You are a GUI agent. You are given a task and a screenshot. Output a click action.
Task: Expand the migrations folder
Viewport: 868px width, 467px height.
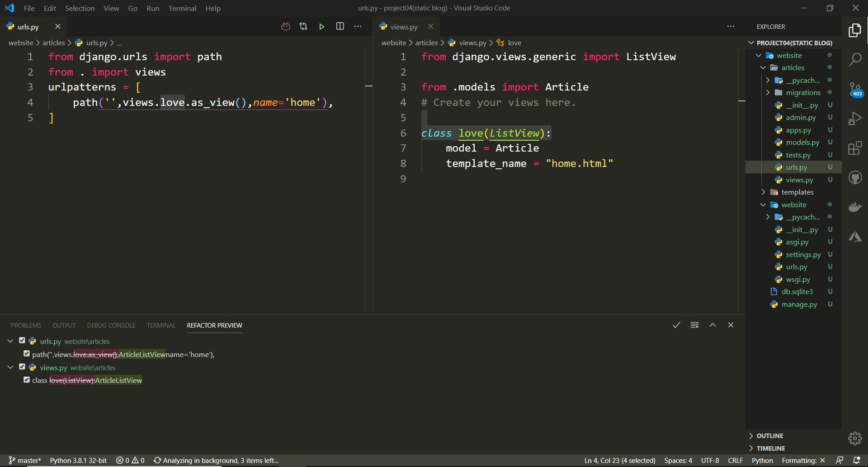click(769, 92)
